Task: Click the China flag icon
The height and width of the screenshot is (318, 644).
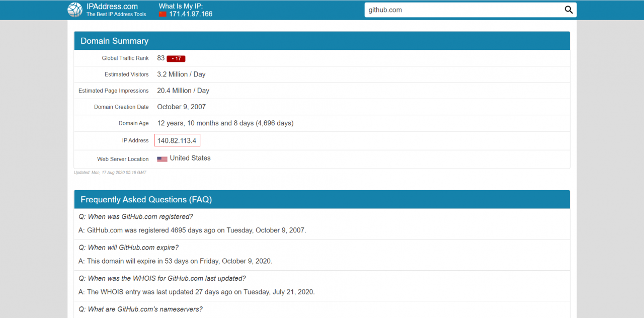Action: (x=163, y=14)
